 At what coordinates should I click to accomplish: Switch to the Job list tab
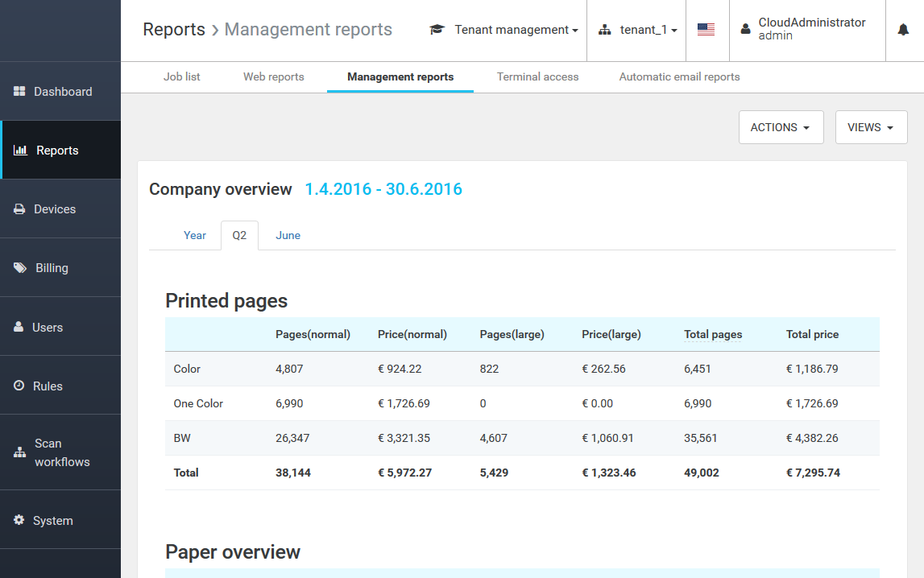click(x=182, y=77)
